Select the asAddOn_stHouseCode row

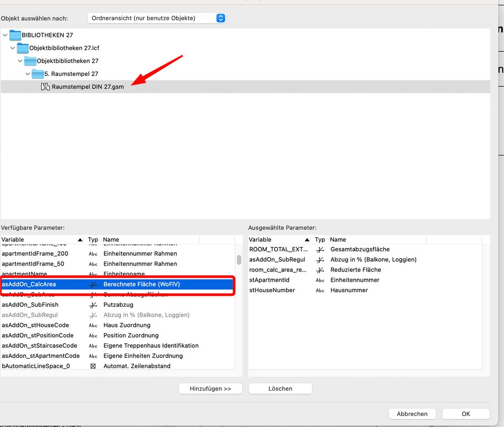118,326
